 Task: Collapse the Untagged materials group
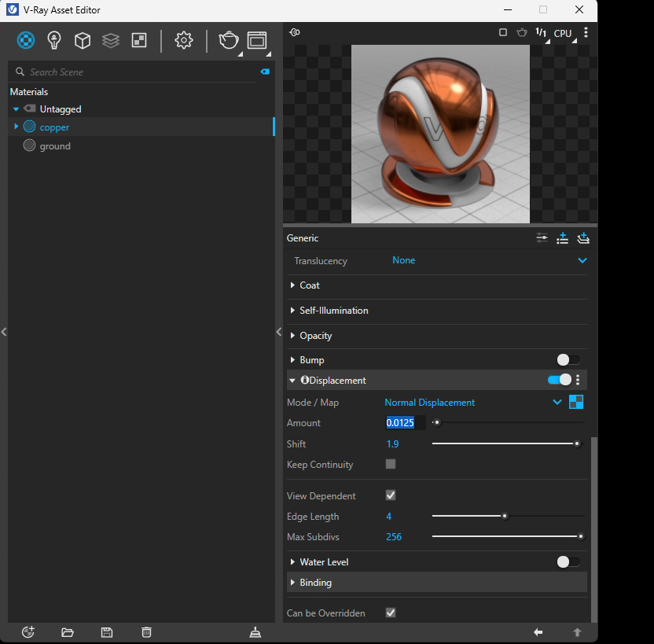[16, 109]
